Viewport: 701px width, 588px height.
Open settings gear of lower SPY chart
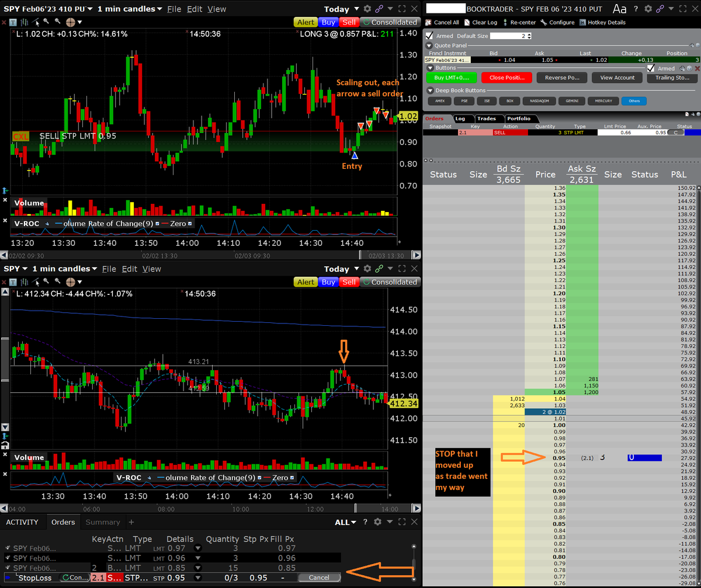pyautogui.click(x=367, y=269)
